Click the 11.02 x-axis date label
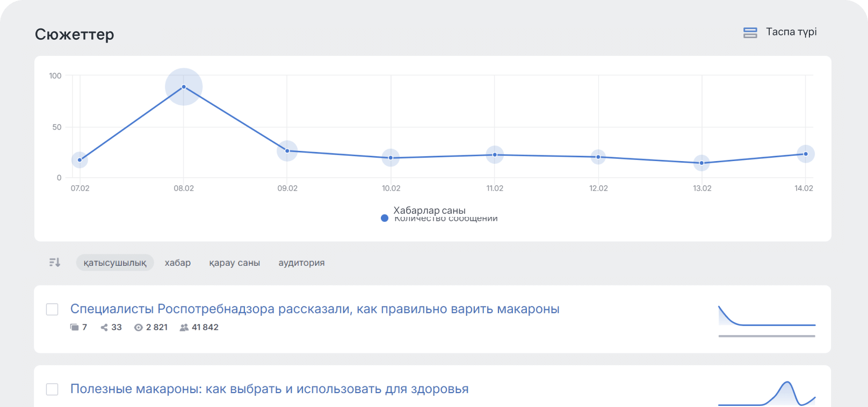The height and width of the screenshot is (407, 868). point(495,188)
